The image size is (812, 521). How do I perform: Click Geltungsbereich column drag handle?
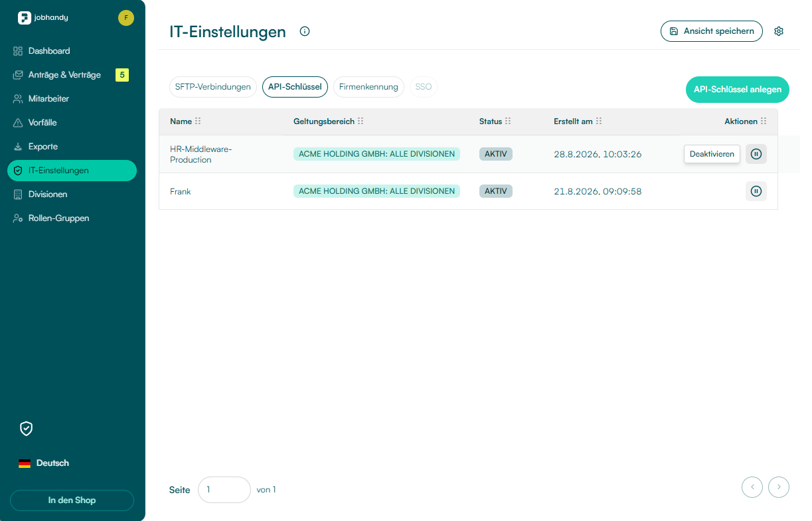tap(361, 121)
